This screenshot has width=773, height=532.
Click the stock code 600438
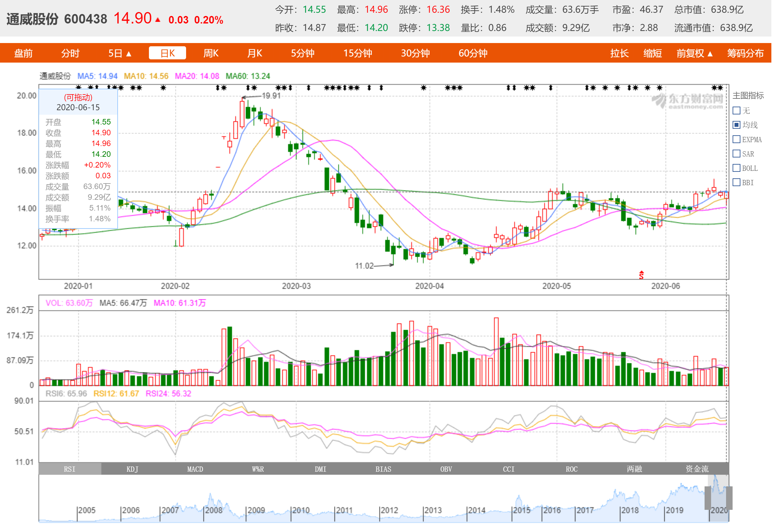tap(86, 19)
